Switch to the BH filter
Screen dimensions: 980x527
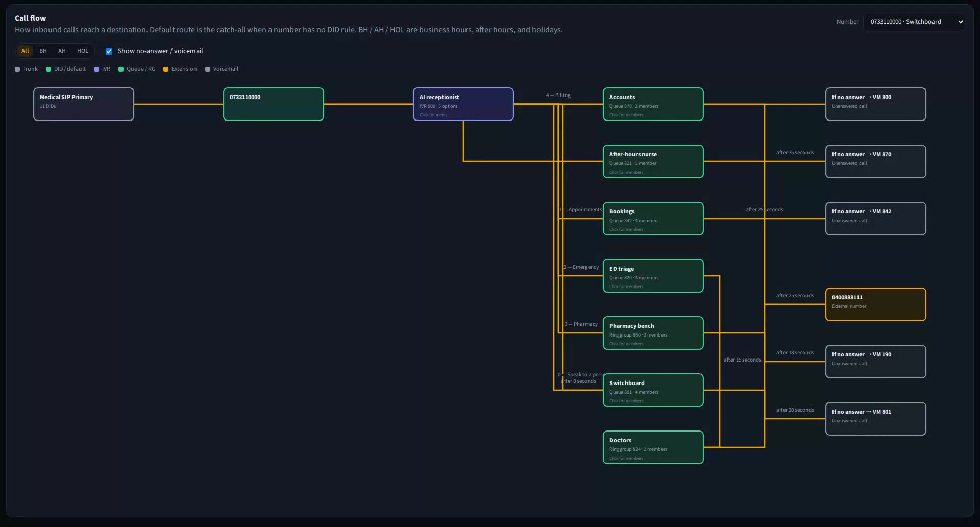coord(43,51)
